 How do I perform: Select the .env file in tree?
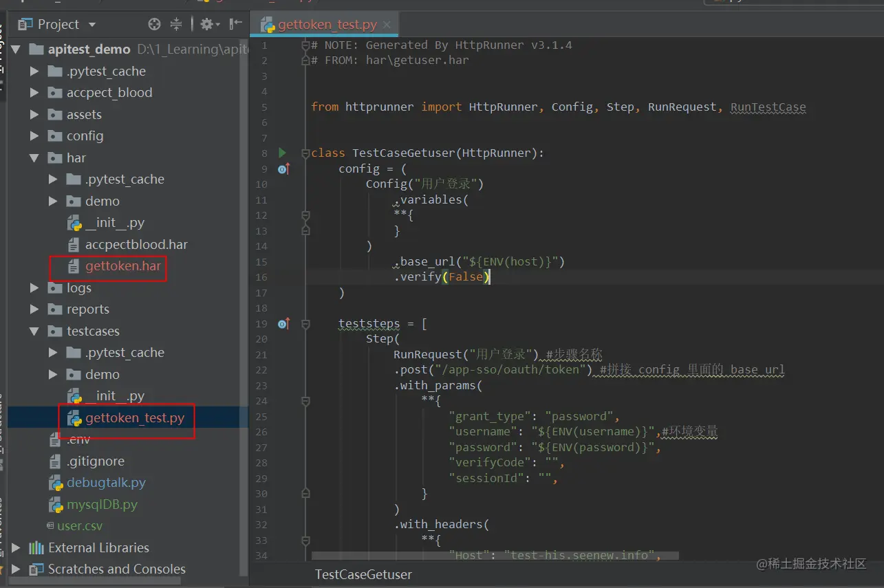[78, 439]
